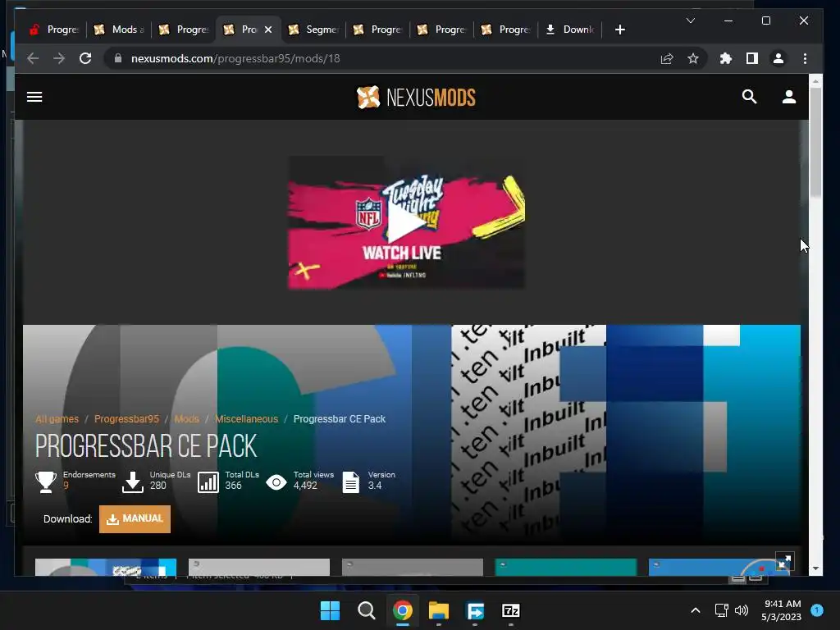
Task: Open the Mods breadcrumb link
Action: [186, 419]
